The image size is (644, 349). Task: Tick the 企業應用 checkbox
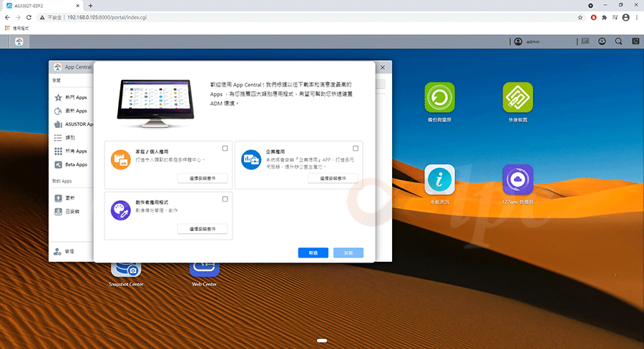pos(355,148)
